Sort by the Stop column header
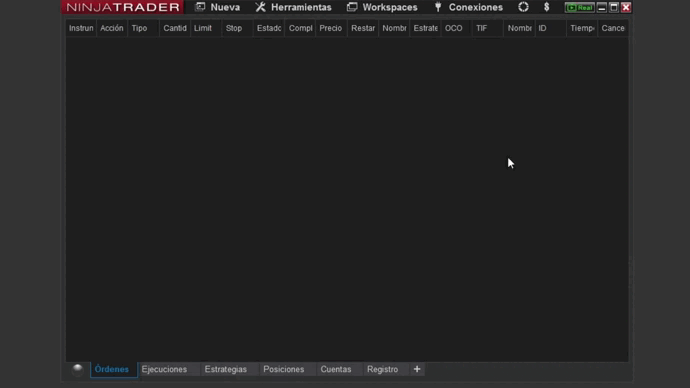The height and width of the screenshot is (388, 690). pos(237,28)
